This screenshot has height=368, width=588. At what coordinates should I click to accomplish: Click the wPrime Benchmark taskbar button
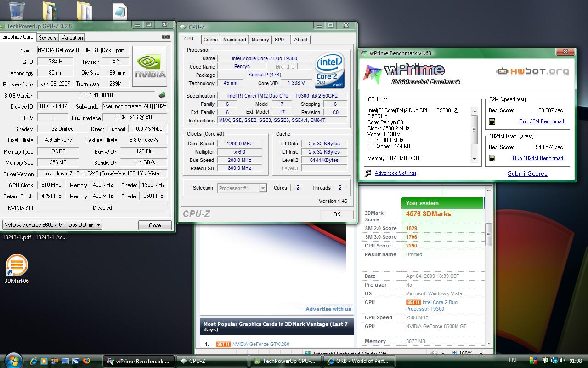tap(138, 361)
